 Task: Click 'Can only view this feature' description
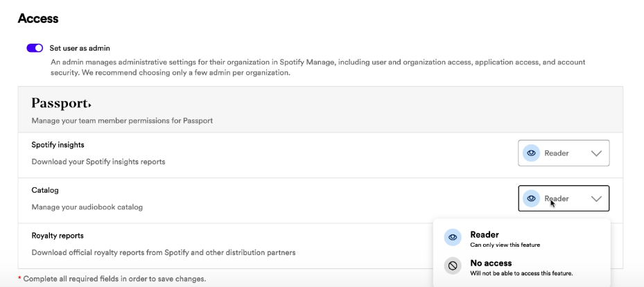tap(505, 245)
